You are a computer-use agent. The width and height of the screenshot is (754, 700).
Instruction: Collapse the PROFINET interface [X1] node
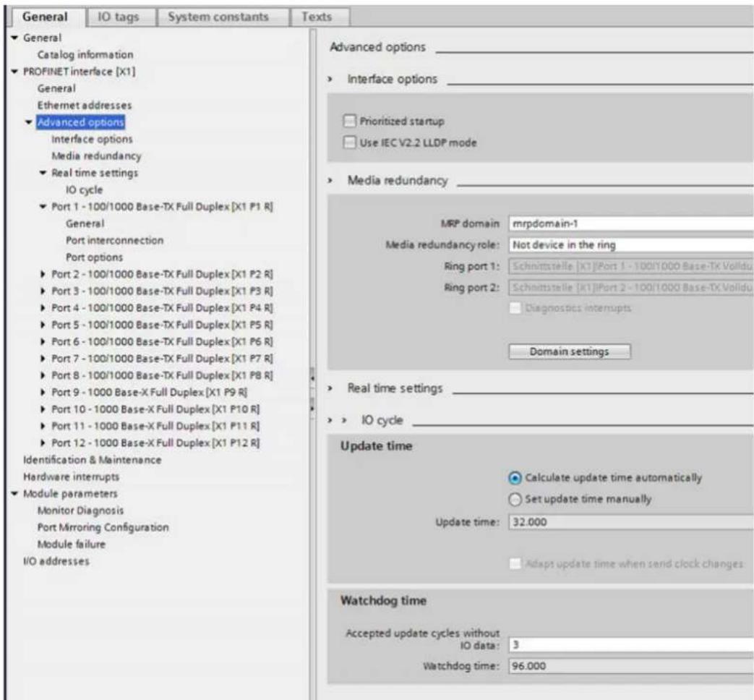coord(14,71)
